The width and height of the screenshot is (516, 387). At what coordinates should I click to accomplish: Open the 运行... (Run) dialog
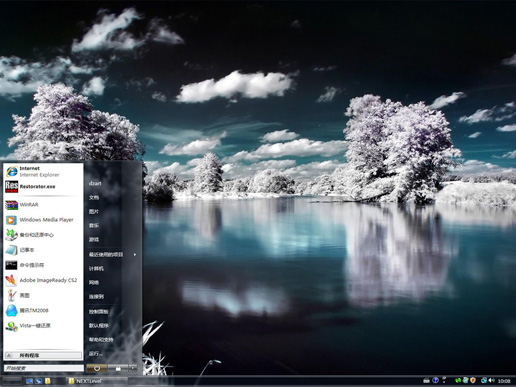coord(113,354)
